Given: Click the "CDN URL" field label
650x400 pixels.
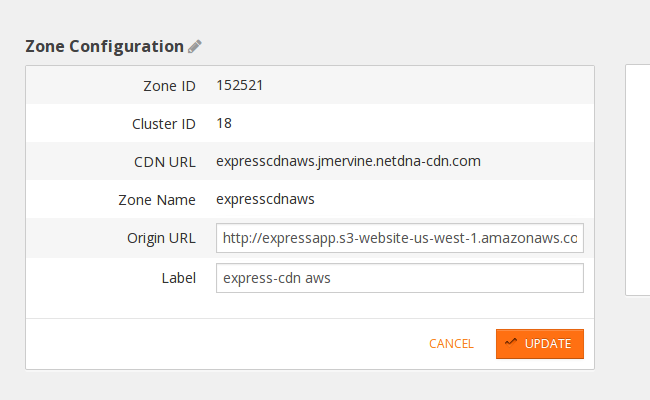Looking at the screenshot, I should point(165,162).
